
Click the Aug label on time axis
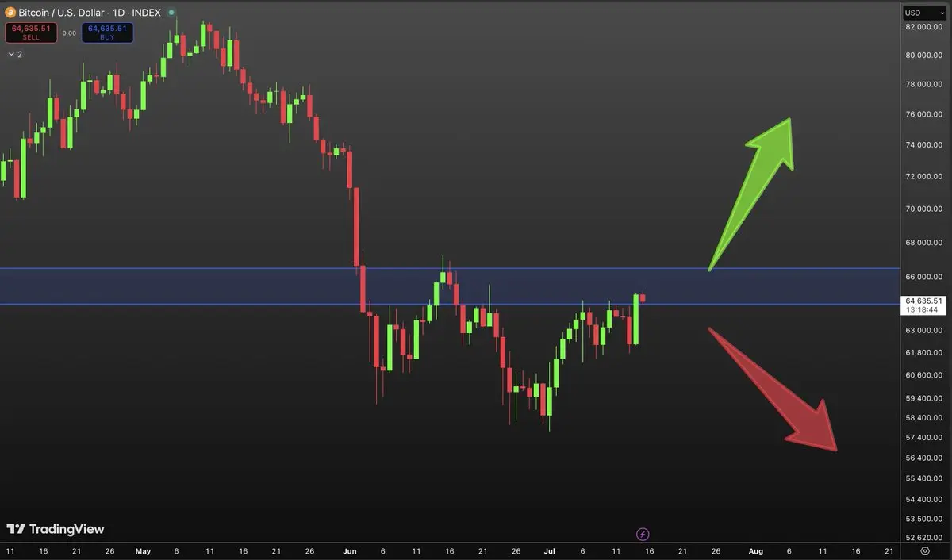pyautogui.click(x=755, y=550)
